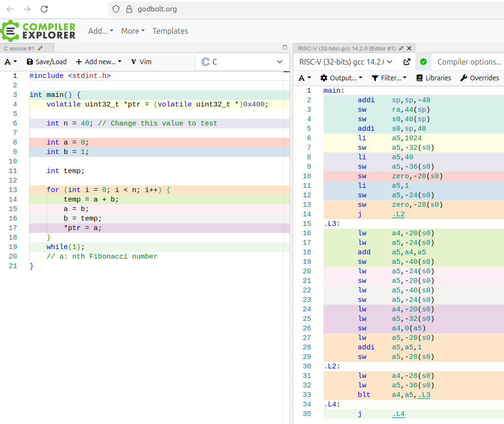Open the Output options dropdown

point(341,78)
